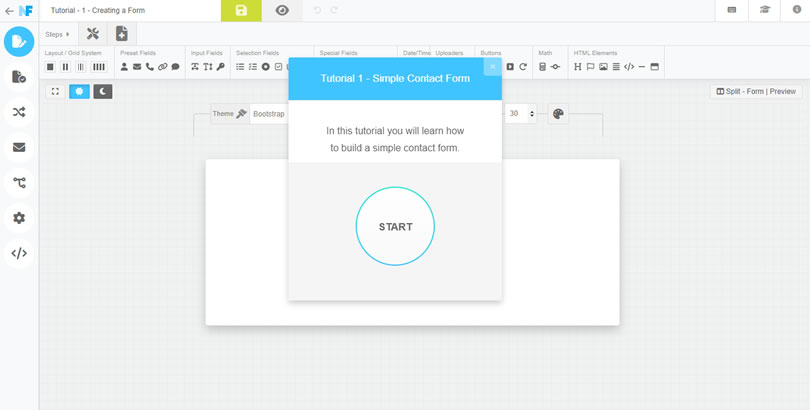Open tutorials via the graduation cap icon
The height and width of the screenshot is (410, 810).
(x=765, y=10)
